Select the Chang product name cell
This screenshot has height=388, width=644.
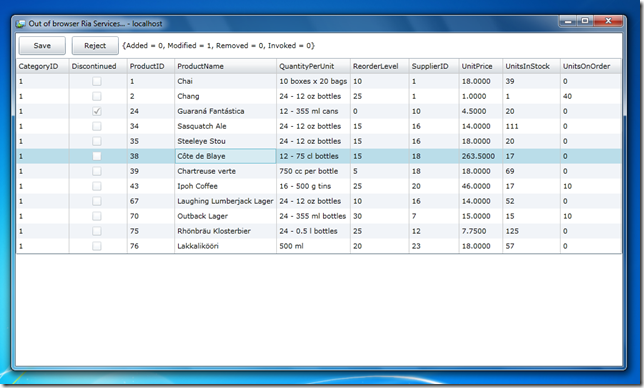(225, 96)
